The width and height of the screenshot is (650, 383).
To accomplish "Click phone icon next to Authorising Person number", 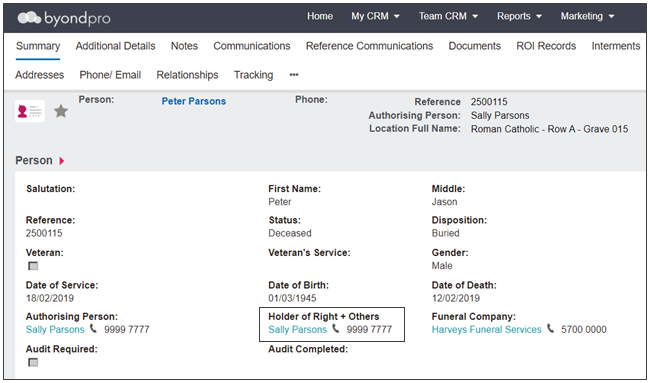I will (x=94, y=329).
